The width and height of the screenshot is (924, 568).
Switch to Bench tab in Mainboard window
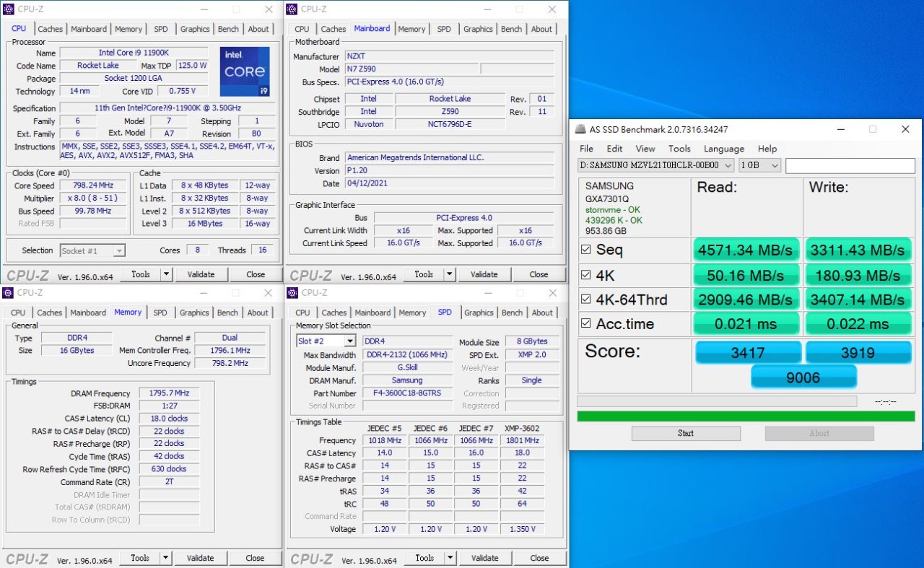[x=511, y=29]
